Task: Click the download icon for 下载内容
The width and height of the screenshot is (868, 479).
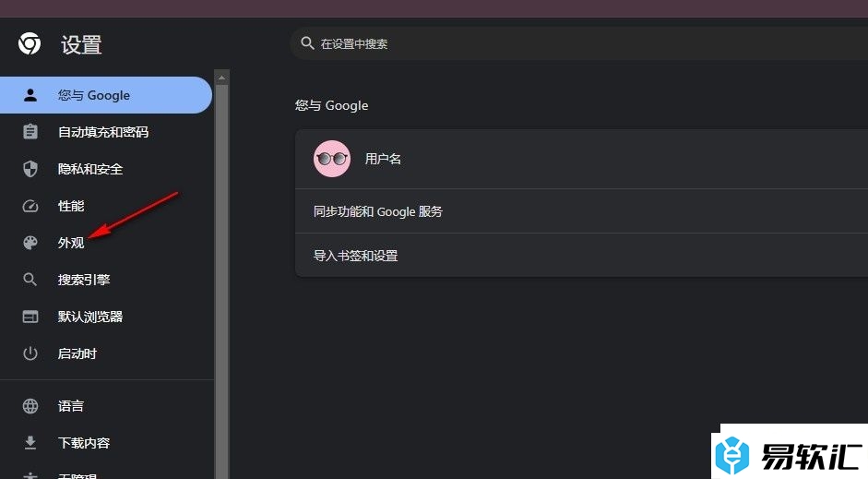Action: [x=30, y=442]
